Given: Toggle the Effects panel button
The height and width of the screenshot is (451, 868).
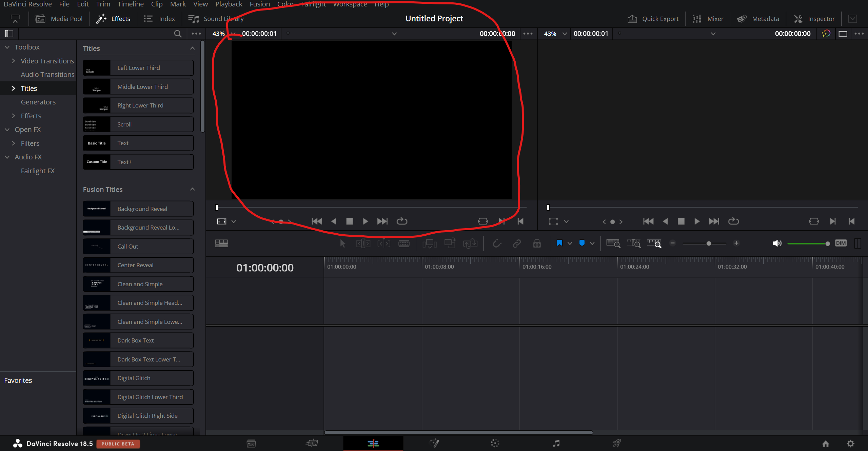Looking at the screenshot, I should [113, 19].
